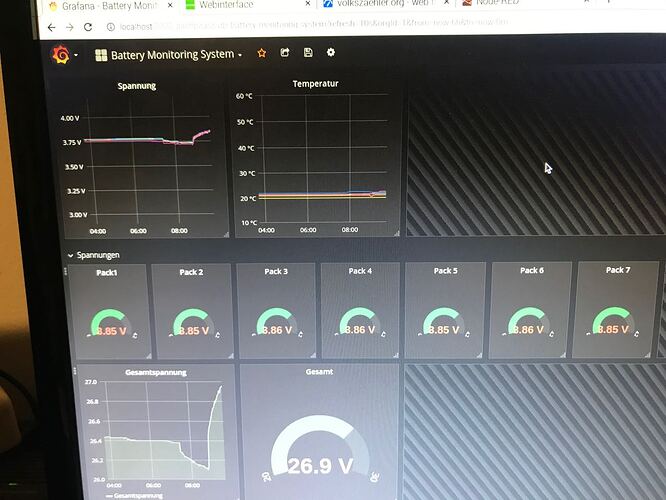Click the browser forward arrow
The image size is (666, 500).
pyautogui.click(x=69, y=27)
